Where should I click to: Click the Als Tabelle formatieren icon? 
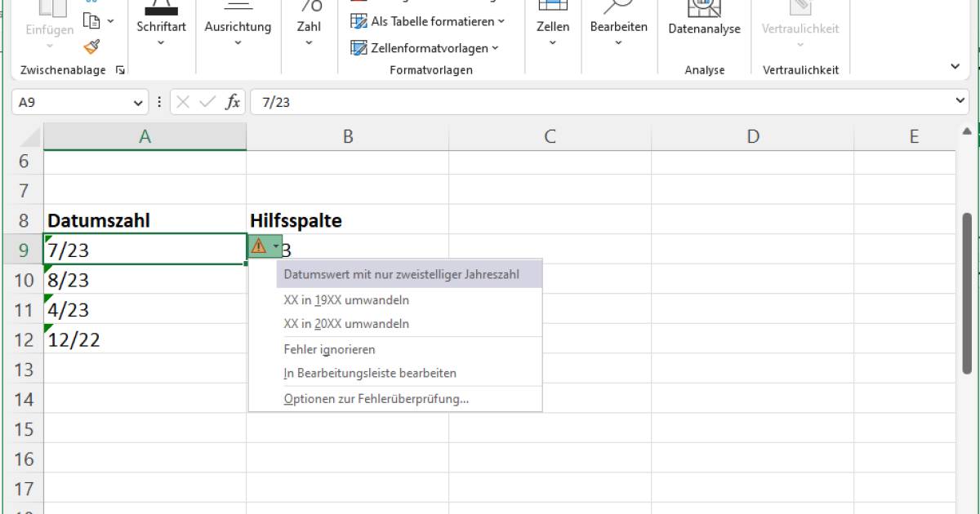coord(359,21)
